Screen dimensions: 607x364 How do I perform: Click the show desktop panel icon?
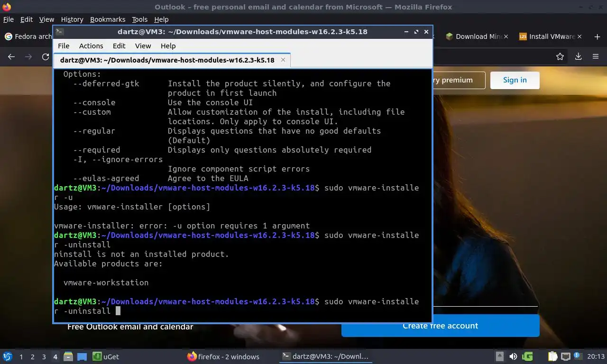(82, 356)
